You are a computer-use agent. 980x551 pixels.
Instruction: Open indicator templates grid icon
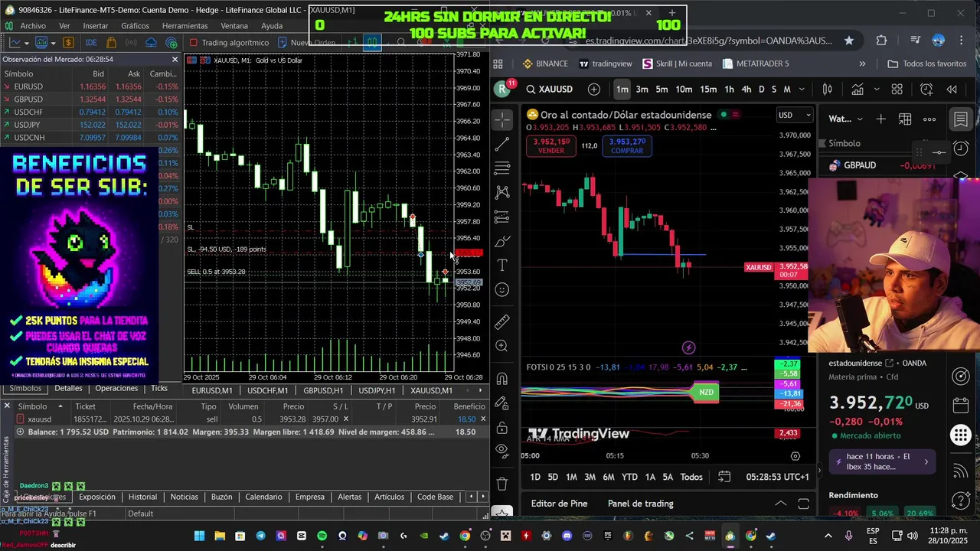click(897, 90)
